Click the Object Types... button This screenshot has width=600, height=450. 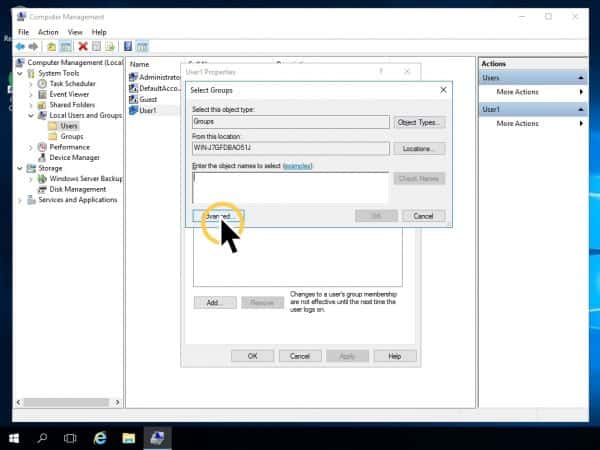tap(419, 122)
